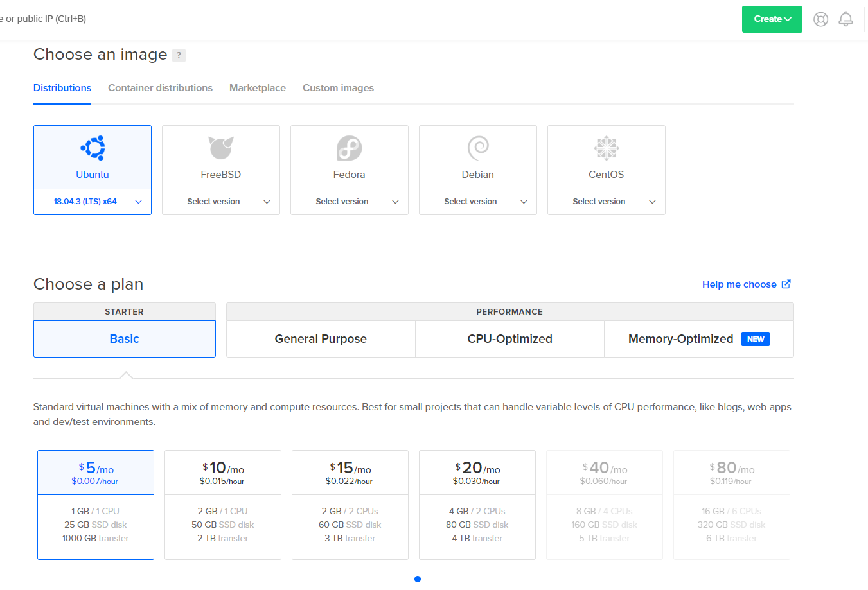868x590 pixels.
Task: Click the search by public IP field
Action: click(x=43, y=19)
